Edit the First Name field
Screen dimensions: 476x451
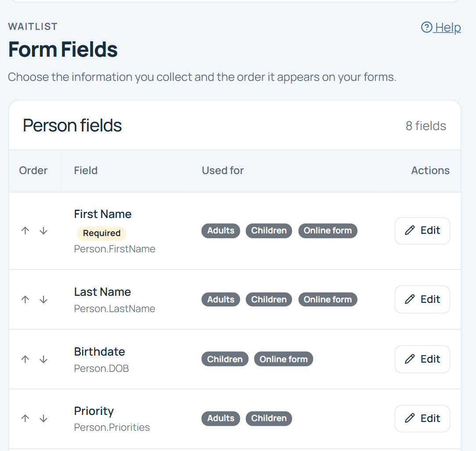[x=422, y=231]
